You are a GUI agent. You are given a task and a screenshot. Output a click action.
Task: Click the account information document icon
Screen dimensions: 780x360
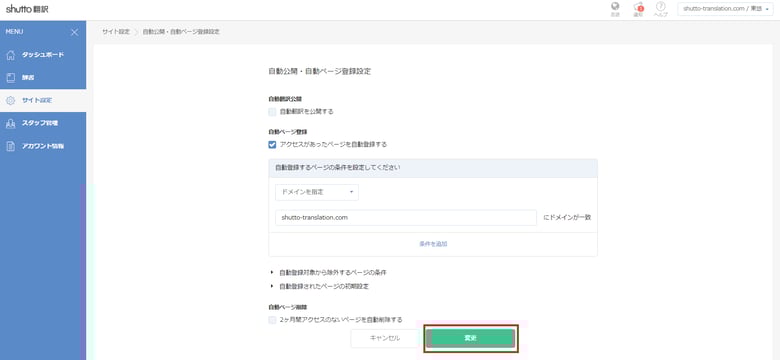pyautogui.click(x=11, y=147)
